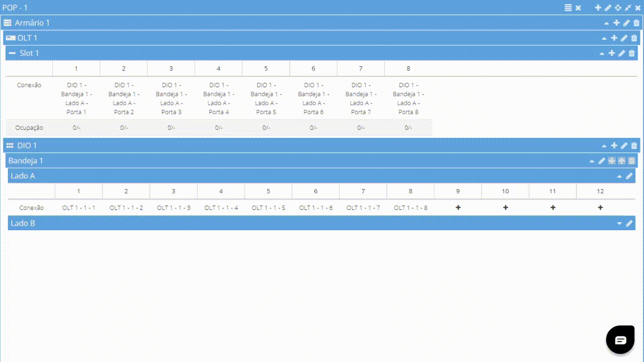Click the Lado B header label
644x362 pixels.
(23, 223)
